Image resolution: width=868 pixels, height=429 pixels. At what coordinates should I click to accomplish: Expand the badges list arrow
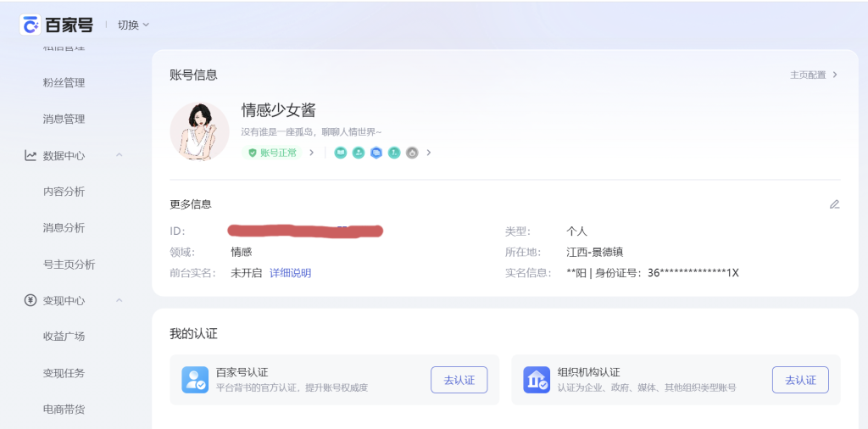429,153
